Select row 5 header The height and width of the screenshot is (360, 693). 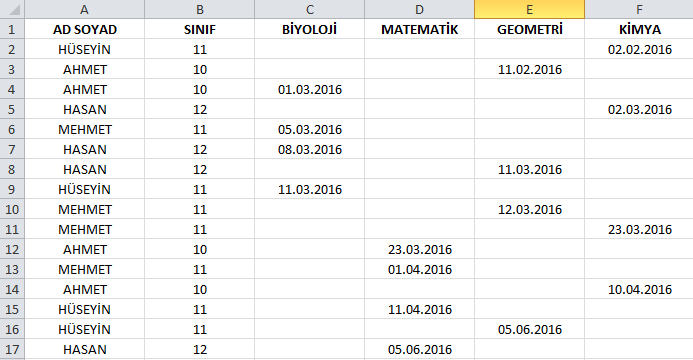click(12, 109)
